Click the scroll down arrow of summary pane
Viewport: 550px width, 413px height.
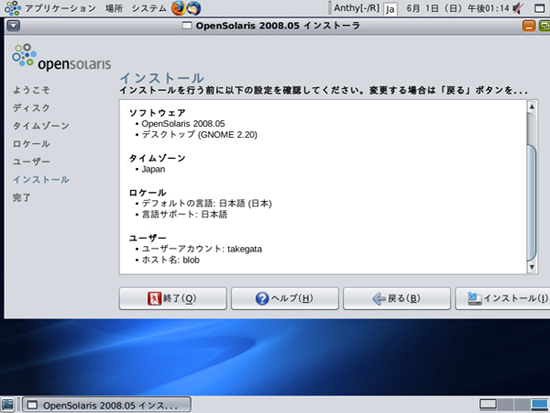(x=532, y=267)
